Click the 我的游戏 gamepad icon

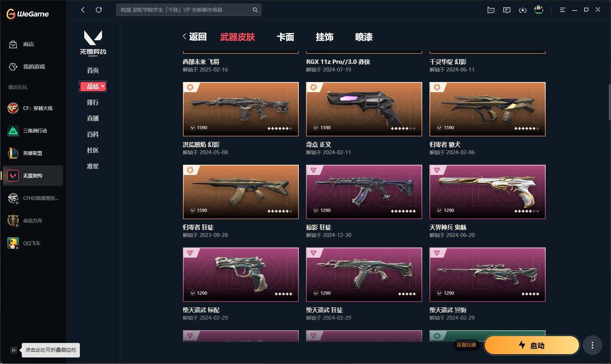(x=13, y=67)
